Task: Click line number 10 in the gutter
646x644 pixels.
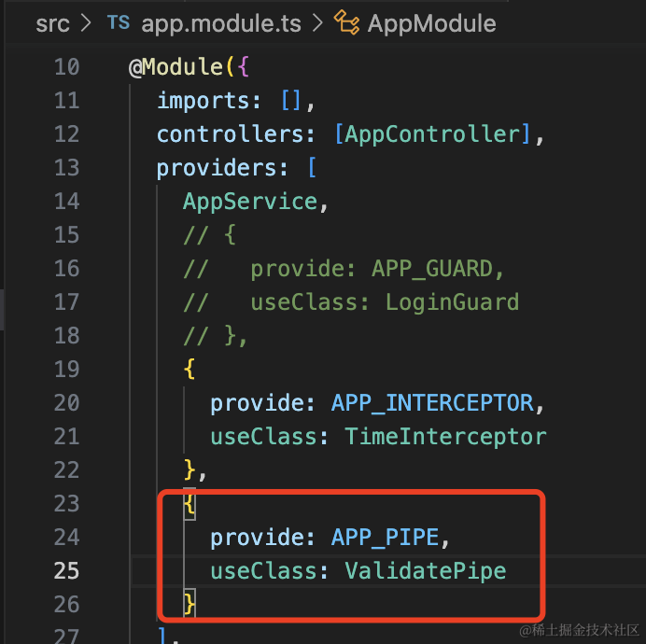Action: (x=66, y=67)
